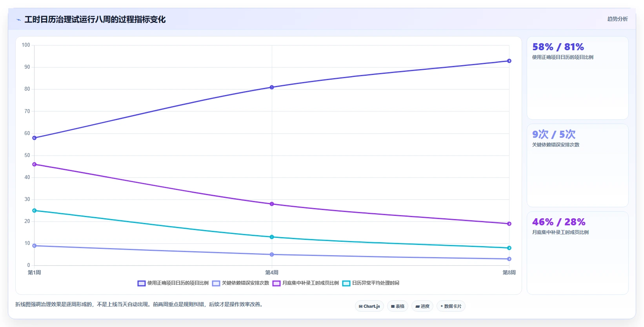
Task: Click the dark blue legend color box
Action: [142, 283]
